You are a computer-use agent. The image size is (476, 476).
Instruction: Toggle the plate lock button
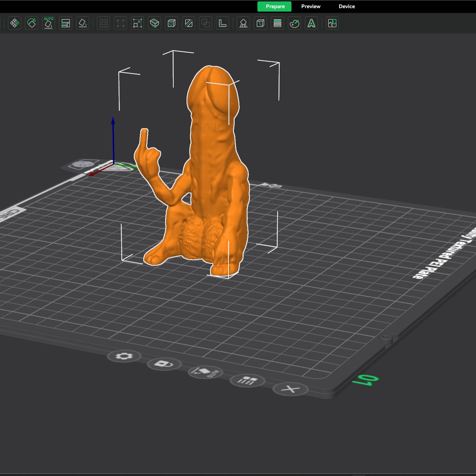point(164,364)
